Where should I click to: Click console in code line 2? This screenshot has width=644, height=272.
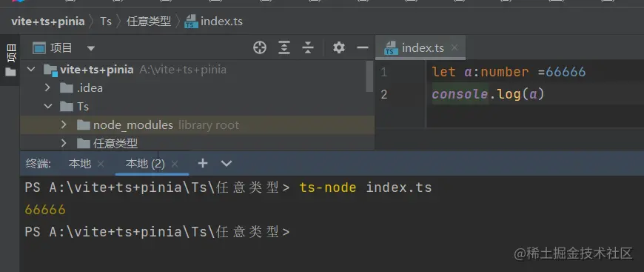[x=460, y=94]
